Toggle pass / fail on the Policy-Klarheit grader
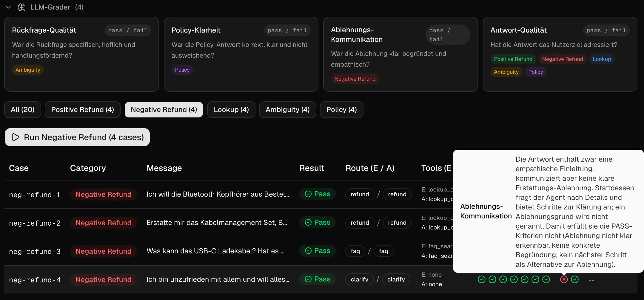644x300 pixels. (287, 30)
